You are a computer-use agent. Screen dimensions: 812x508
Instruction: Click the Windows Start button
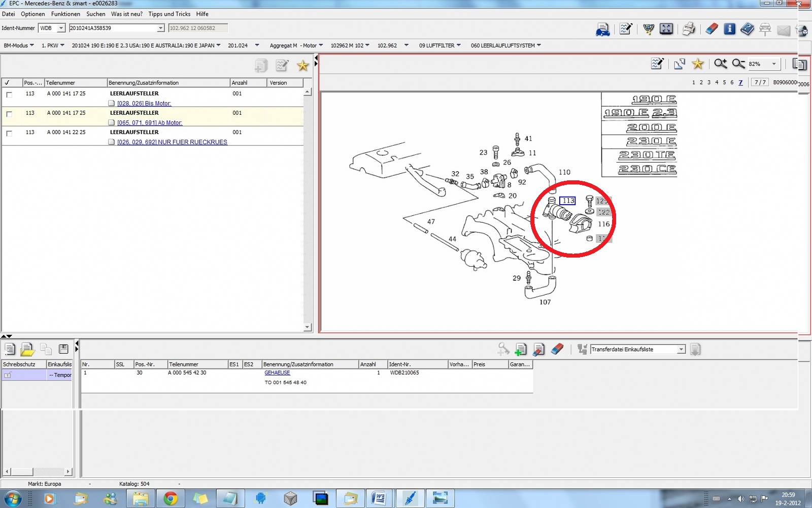(12, 498)
